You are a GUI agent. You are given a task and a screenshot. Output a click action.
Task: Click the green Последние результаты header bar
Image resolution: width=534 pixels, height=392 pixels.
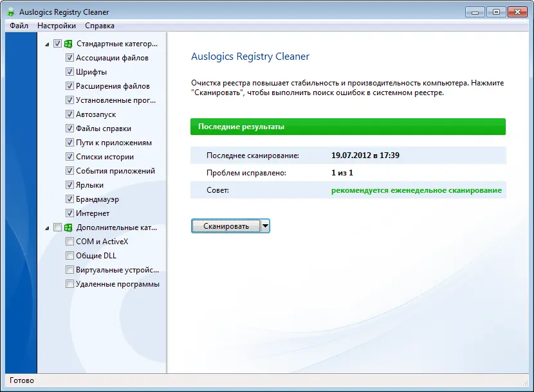pos(347,127)
